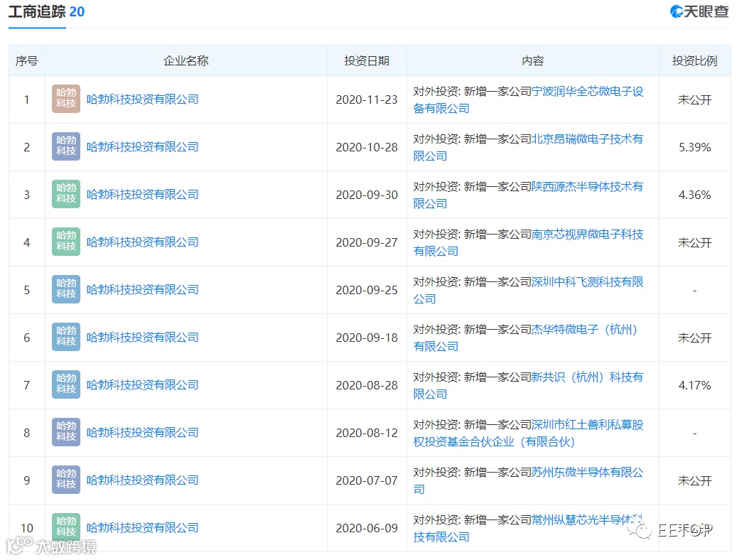
Task: Open 哈勃科技投资有限公司 link in row 8
Action: tap(142, 432)
